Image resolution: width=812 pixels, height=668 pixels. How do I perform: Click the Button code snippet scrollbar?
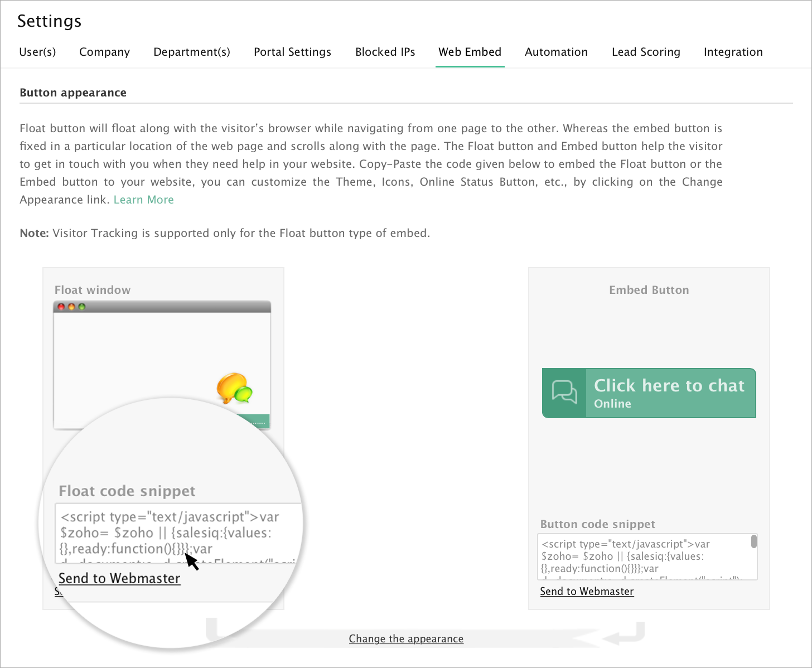pyautogui.click(x=753, y=541)
